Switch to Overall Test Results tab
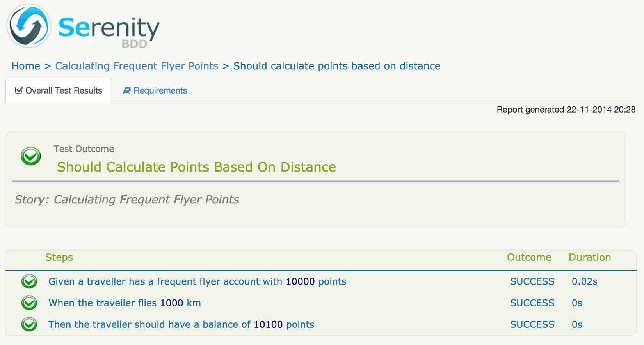Image resolution: width=644 pixels, height=345 pixels. (x=64, y=90)
